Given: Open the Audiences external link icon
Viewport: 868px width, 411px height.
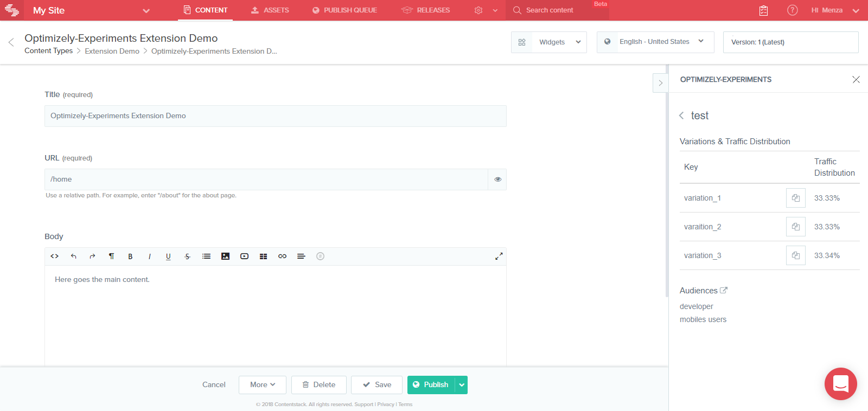Looking at the screenshot, I should click(724, 290).
